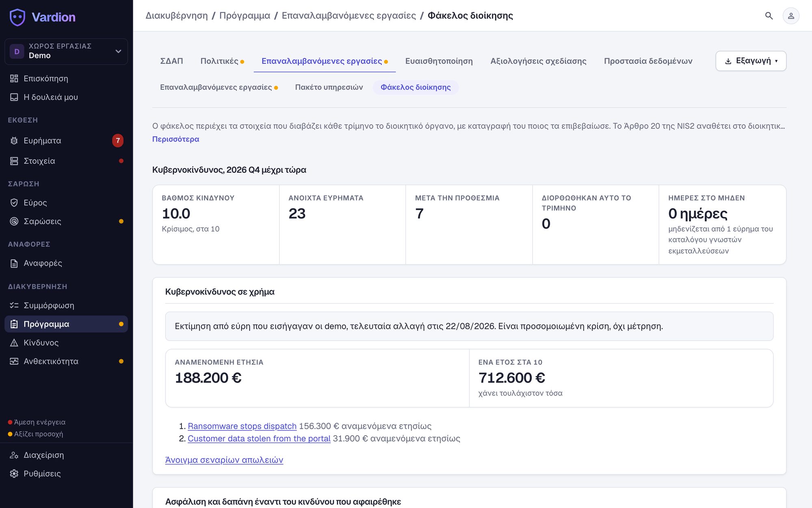
Task: Expand description via Περισσότερα link
Action: click(x=175, y=139)
